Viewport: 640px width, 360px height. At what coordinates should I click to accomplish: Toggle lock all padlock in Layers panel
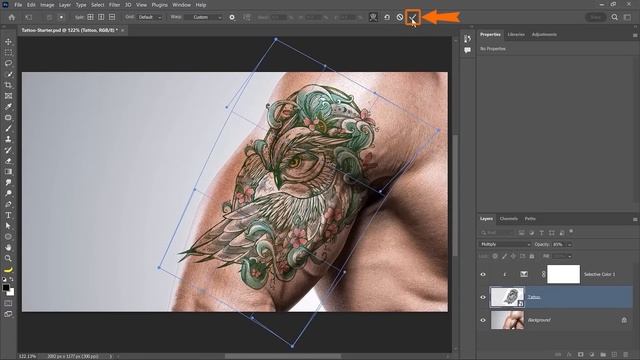pos(532,256)
